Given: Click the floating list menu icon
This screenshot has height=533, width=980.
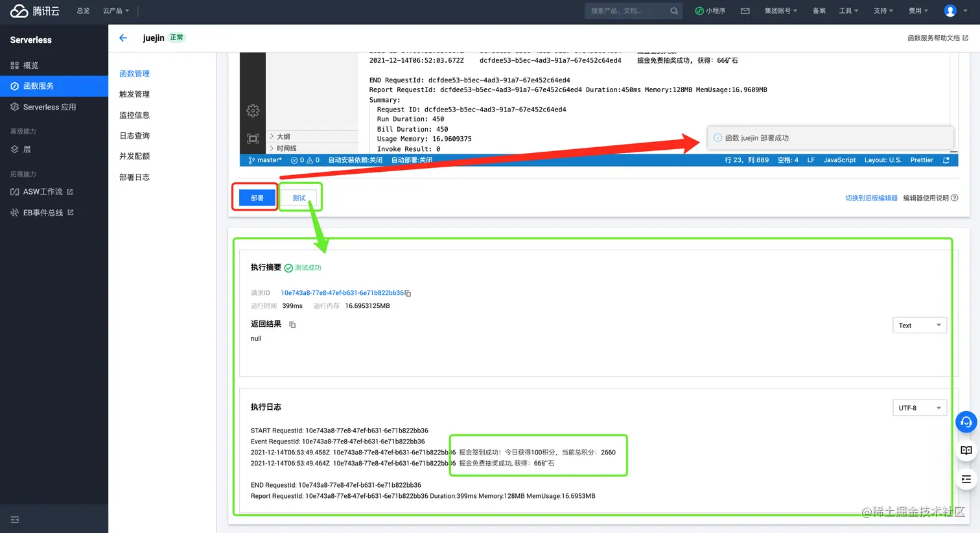Looking at the screenshot, I should (x=966, y=479).
